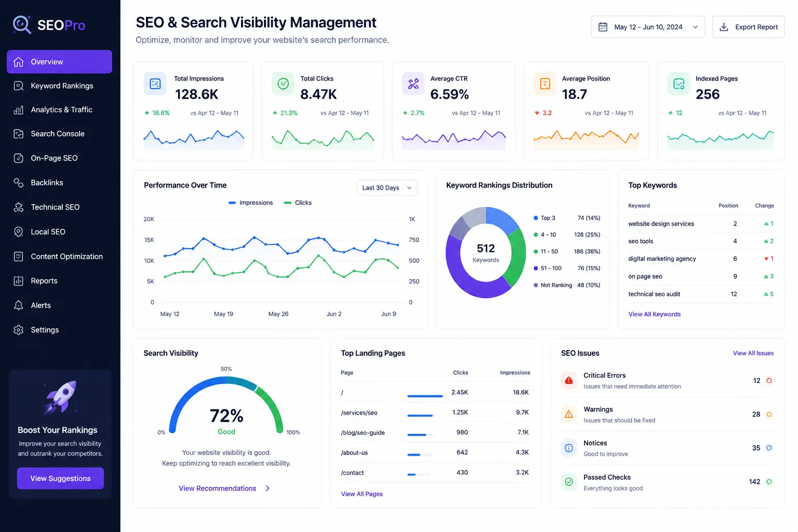Image resolution: width=798 pixels, height=532 pixels.
Task: Click the Backlinks chain icon
Action: [19, 182]
